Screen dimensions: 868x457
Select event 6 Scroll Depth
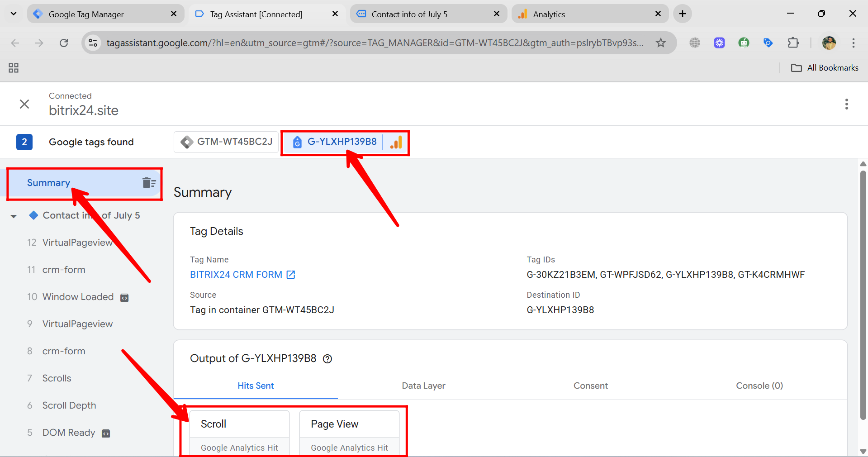(x=62, y=405)
